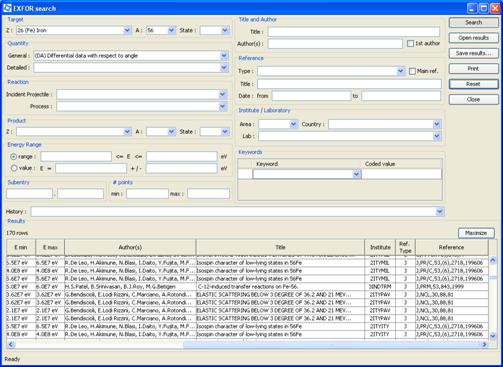Image resolution: width=503 pixels, height=367 pixels.
Task: Open the Target State dropdown
Action: pyautogui.click(x=225, y=30)
